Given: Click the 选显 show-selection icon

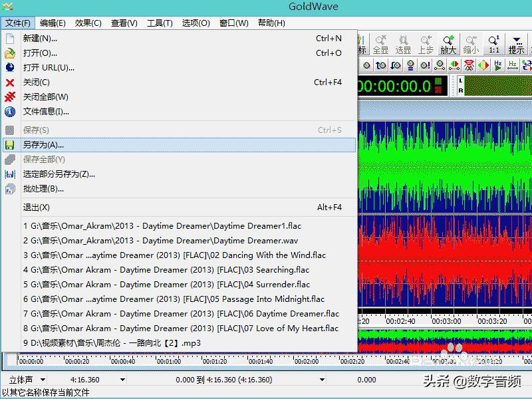Looking at the screenshot, I should coord(404,45).
